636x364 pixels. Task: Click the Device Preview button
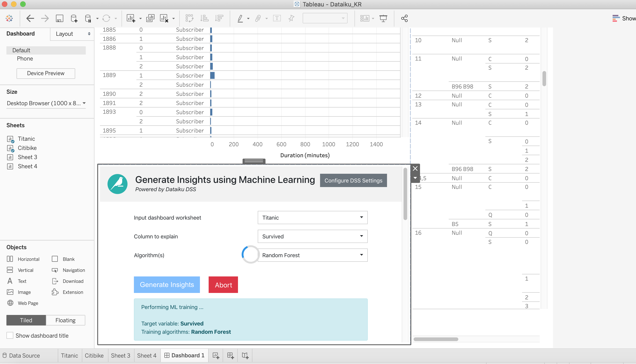46,73
